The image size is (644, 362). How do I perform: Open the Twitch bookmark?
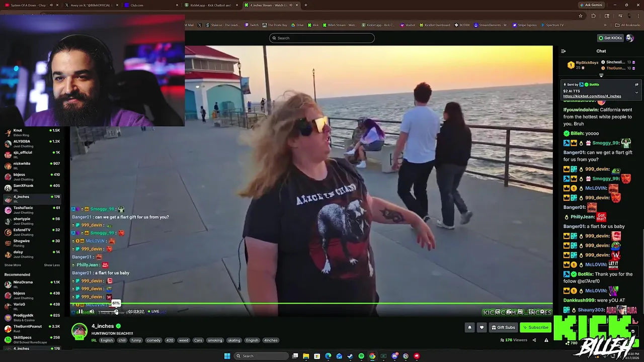(252, 25)
